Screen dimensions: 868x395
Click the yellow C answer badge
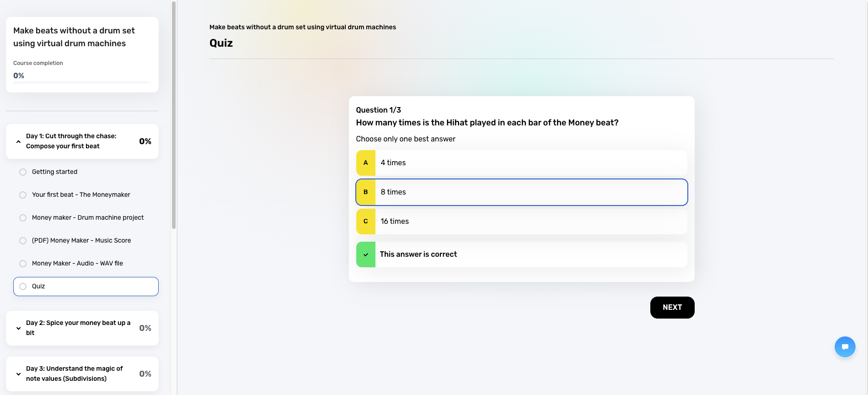point(366,222)
